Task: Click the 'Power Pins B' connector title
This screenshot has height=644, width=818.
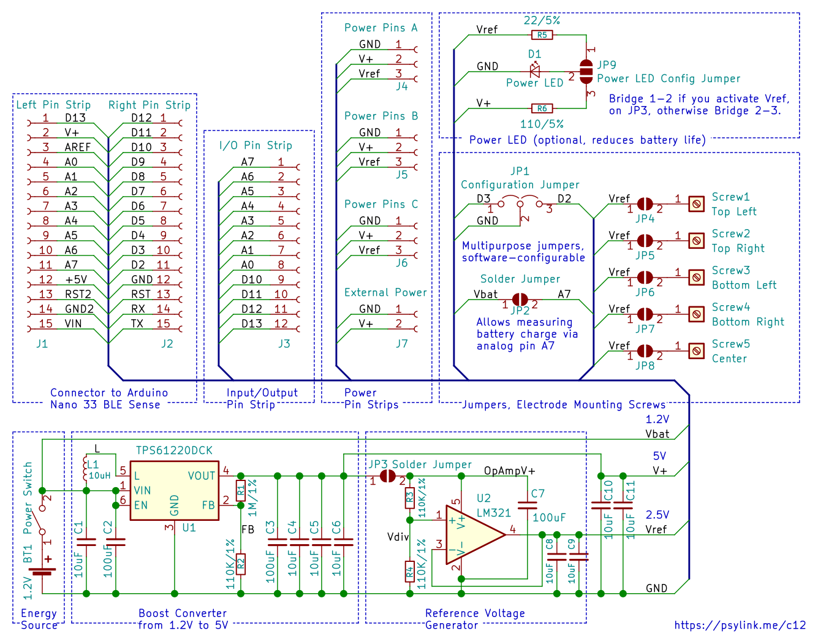Action: 381,116
